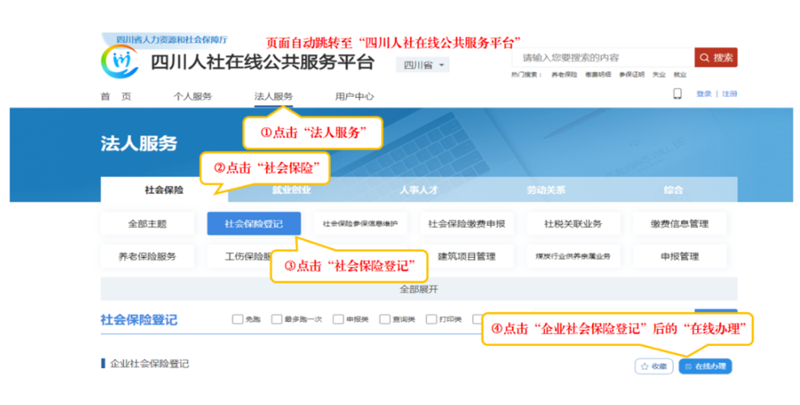This screenshot has height=405, width=800.
Task: Click the blue 社会保险登记 section heading
Action: (139, 320)
